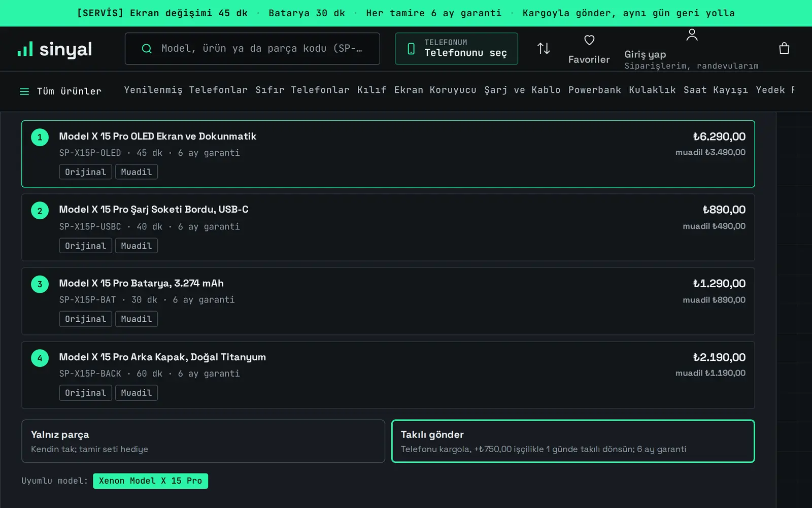
Task: Open the Telefonunu seç selector
Action: click(456, 49)
